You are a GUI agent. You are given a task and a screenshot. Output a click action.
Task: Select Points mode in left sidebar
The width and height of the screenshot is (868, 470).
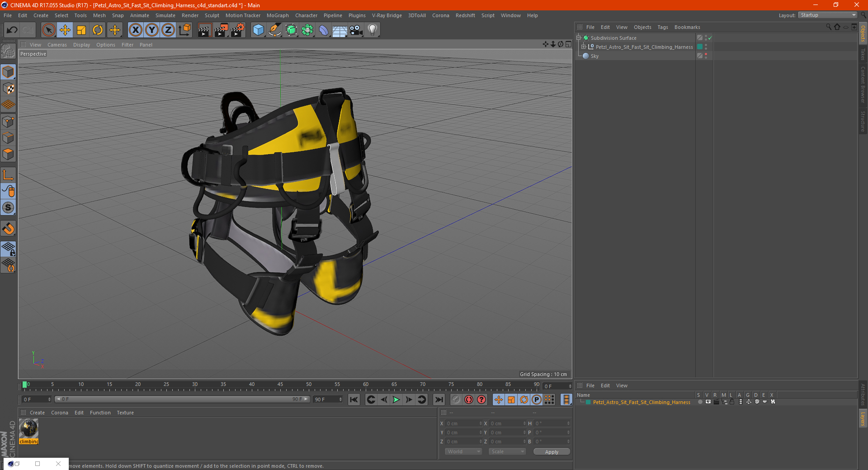[x=8, y=122]
